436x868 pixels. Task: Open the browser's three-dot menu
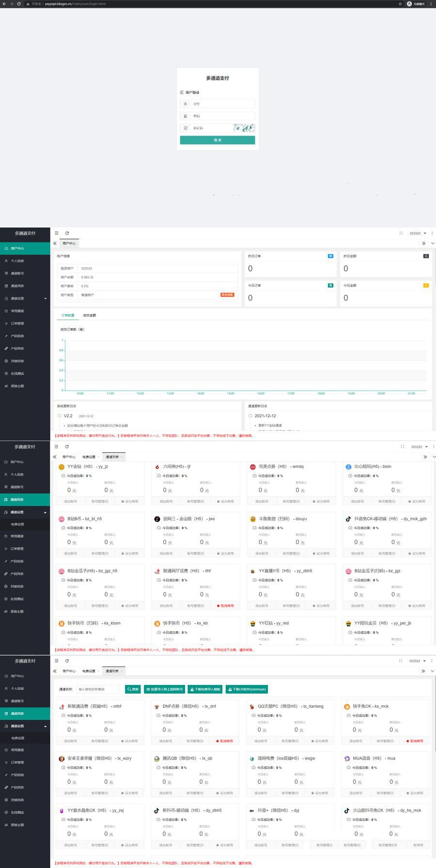[x=431, y=4]
